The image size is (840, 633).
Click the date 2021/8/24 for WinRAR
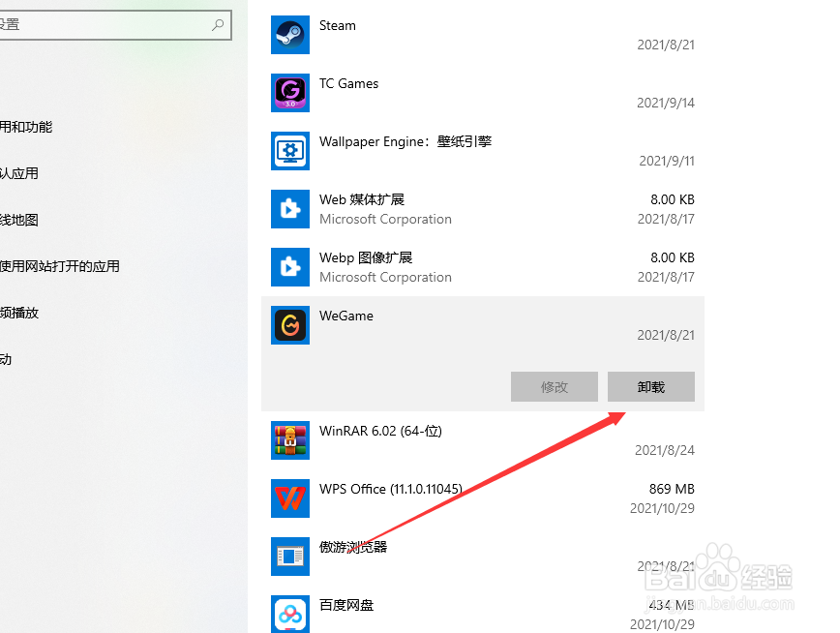[665, 450]
